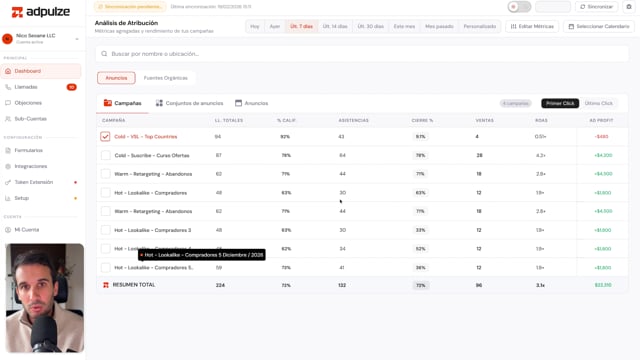Image resolution: width=640 pixels, height=360 pixels.
Task: Switch to the Campañas tab
Action: click(x=122, y=103)
